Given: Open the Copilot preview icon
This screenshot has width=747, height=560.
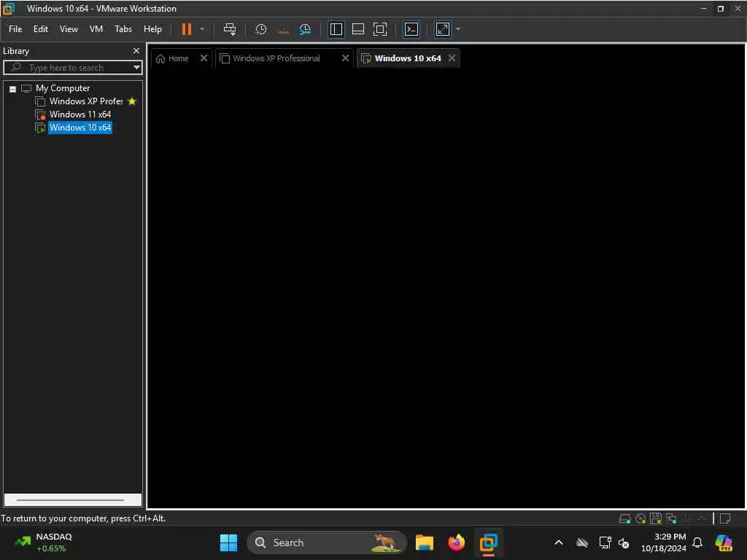Looking at the screenshot, I should (724, 542).
